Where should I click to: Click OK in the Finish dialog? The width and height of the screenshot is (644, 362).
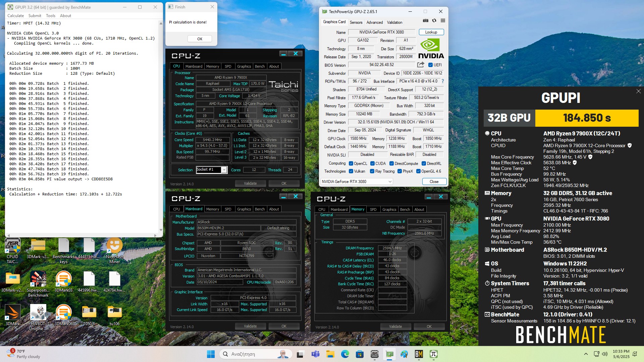pyautogui.click(x=200, y=39)
